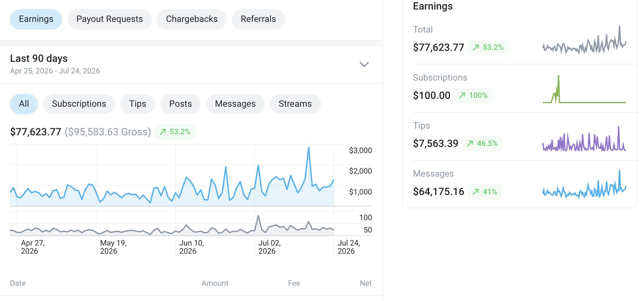Click the Messages 41% increase badge

[485, 192]
